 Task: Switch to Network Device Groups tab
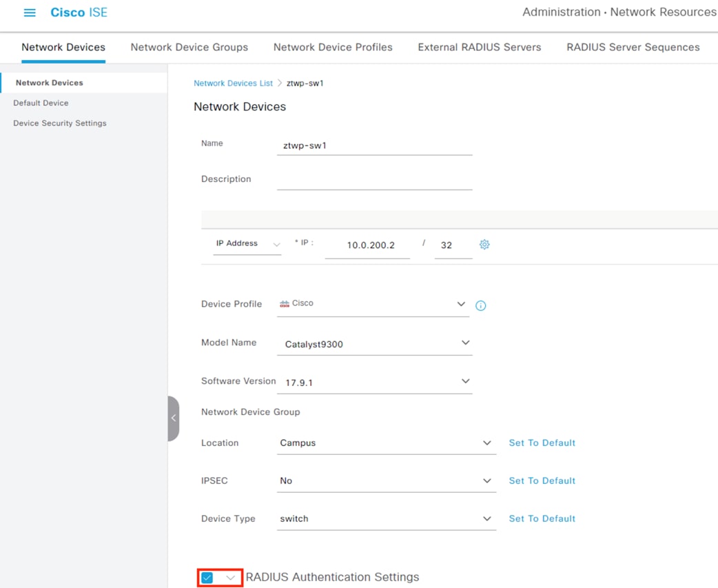pos(189,47)
